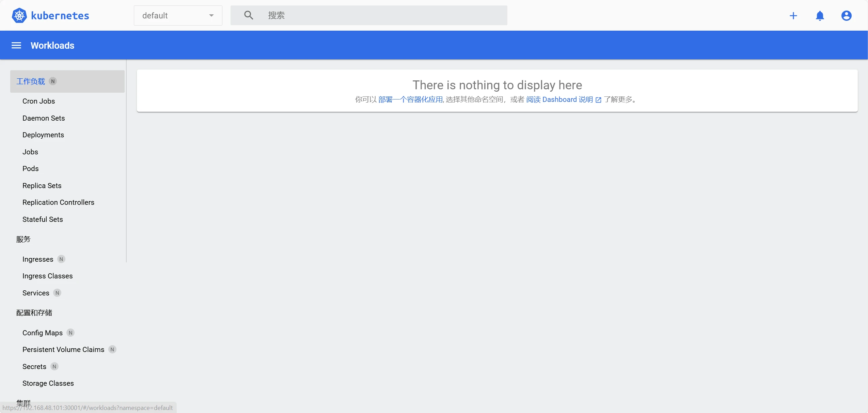Click the Kubernetes logo icon
The image size is (868, 413).
click(x=19, y=15)
